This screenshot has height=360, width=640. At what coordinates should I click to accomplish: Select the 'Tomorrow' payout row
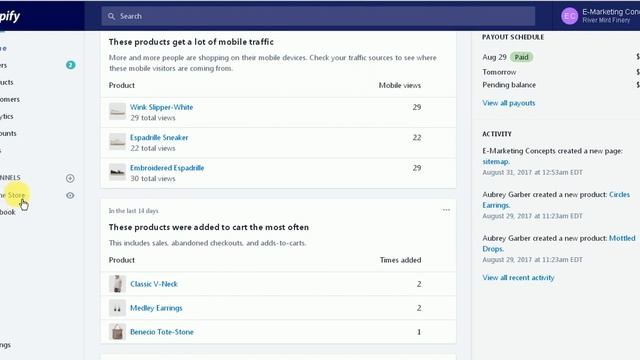(499, 72)
